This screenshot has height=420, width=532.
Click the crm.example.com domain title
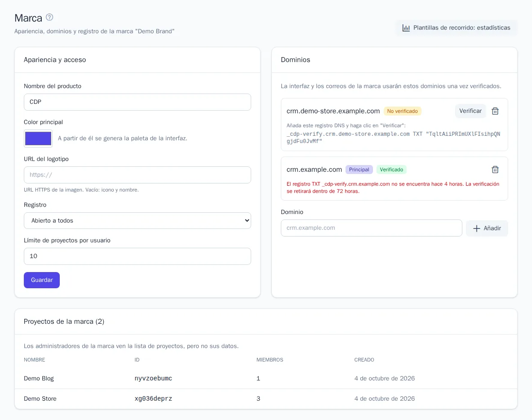tap(314, 170)
